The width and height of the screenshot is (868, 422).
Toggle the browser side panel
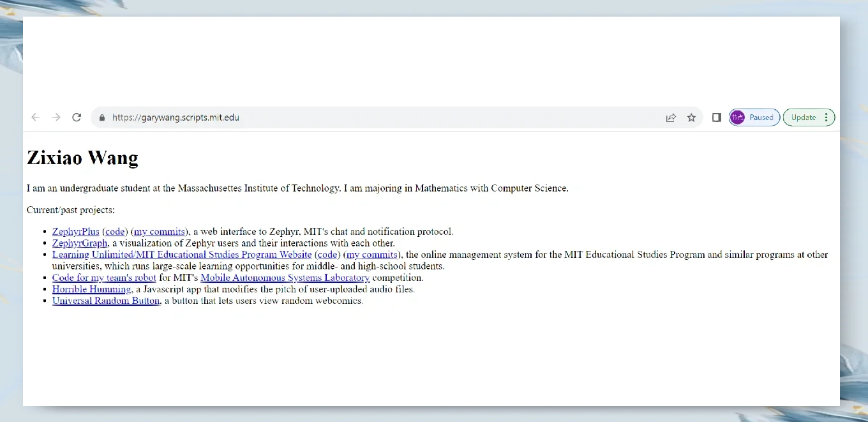coord(717,117)
